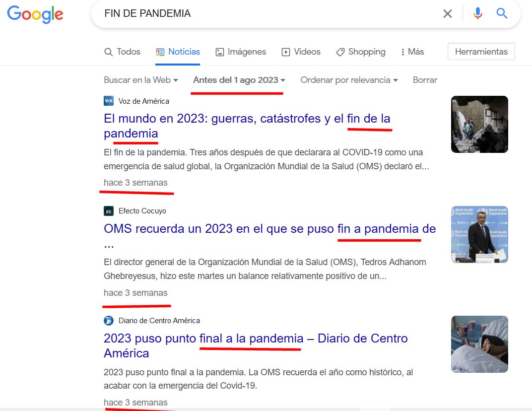Viewport: 532px width, 411px height.
Task: Click the blue magnifier search icon
Action: point(502,14)
